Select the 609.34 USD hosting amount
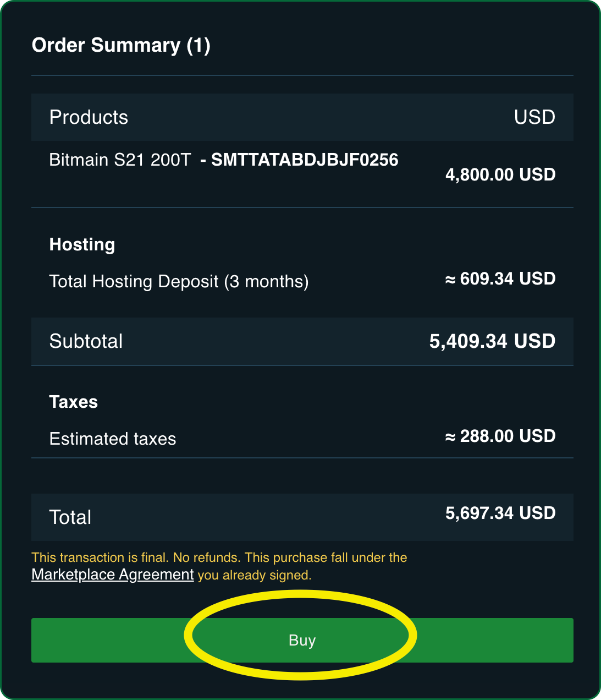Viewport: 601px width, 700px height. [500, 278]
